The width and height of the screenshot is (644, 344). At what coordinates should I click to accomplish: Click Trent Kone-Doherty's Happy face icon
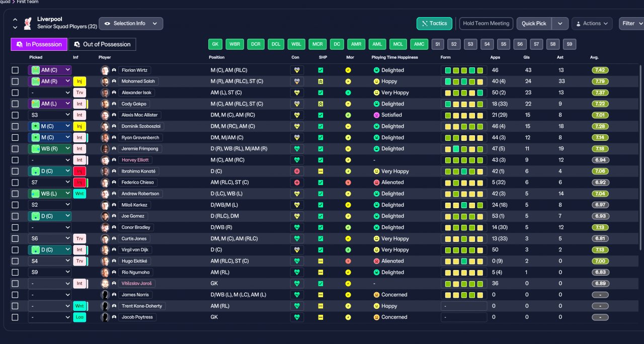click(x=376, y=306)
